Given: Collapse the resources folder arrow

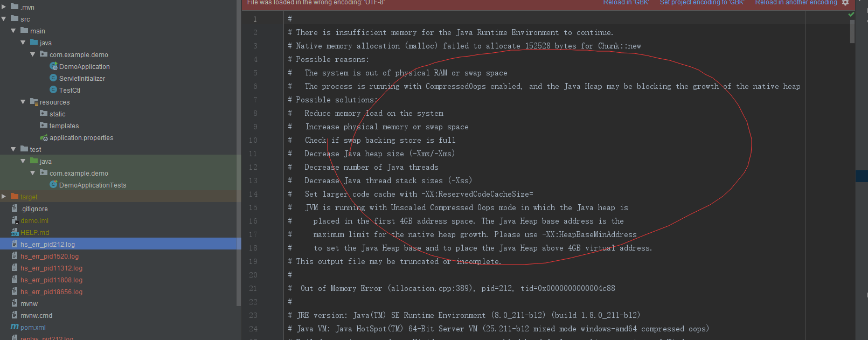Looking at the screenshot, I should pos(23,102).
